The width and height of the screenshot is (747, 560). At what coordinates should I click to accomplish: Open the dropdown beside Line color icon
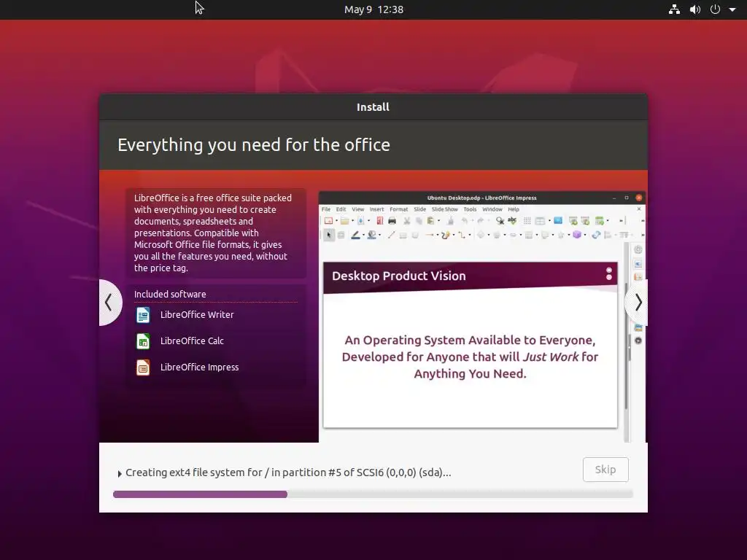pos(363,235)
